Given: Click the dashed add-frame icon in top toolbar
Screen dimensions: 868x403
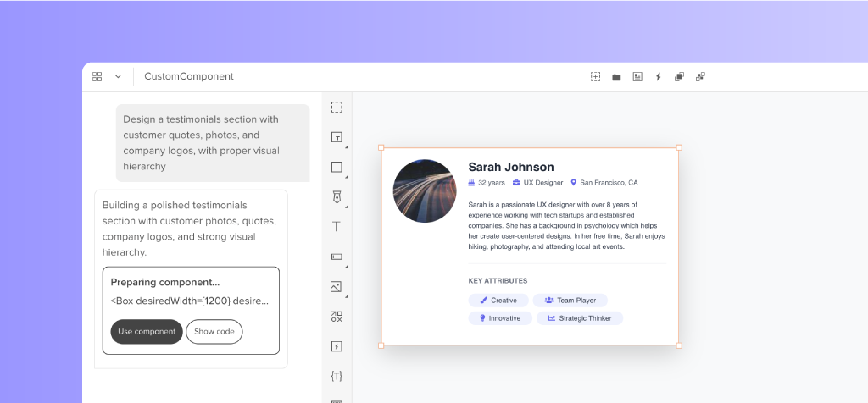Looking at the screenshot, I should click(596, 77).
